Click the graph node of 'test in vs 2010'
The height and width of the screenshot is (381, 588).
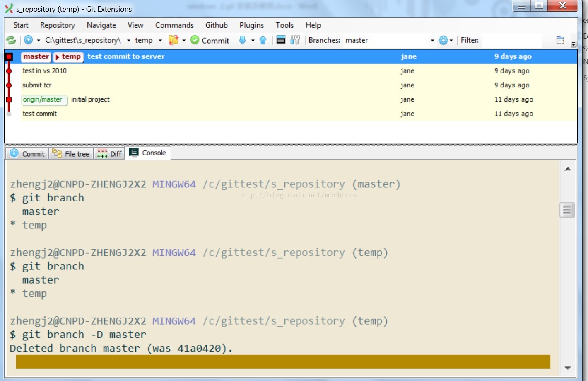click(x=9, y=71)
